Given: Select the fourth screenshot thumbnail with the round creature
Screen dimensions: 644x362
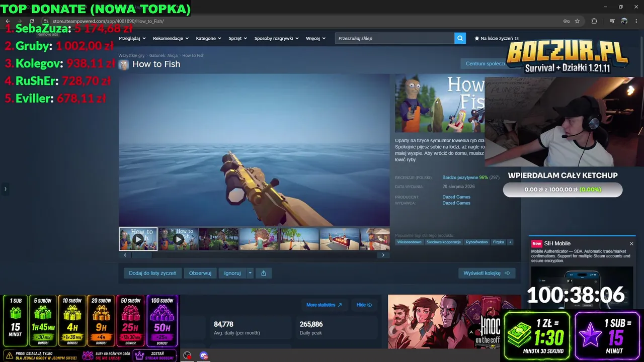Looking at the screenshot, I should click(259, 239).
